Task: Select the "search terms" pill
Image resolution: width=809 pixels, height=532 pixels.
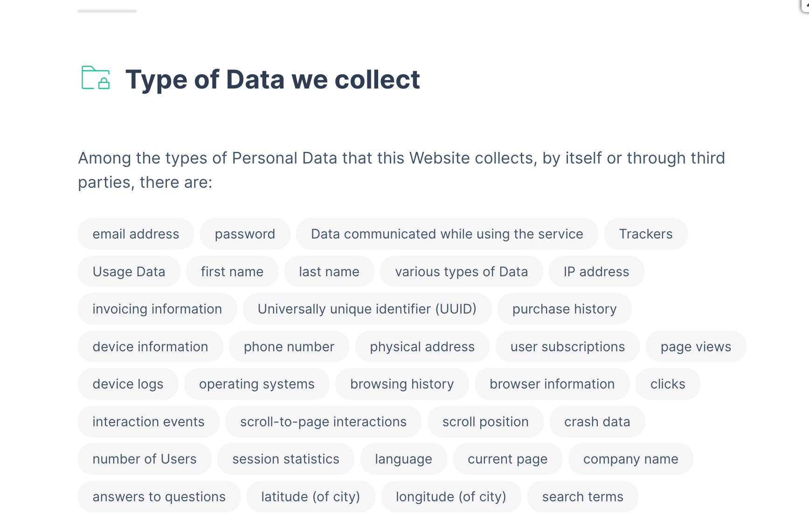Action: click(582, 497)
